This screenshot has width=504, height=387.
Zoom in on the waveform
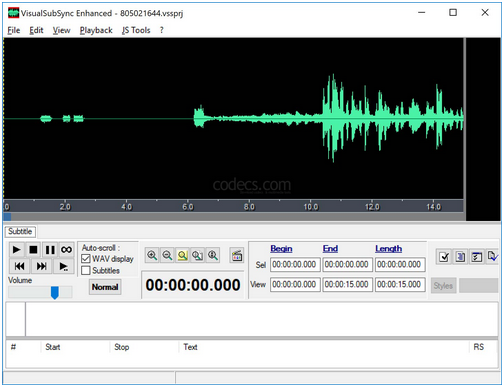[x=152, y=256]
